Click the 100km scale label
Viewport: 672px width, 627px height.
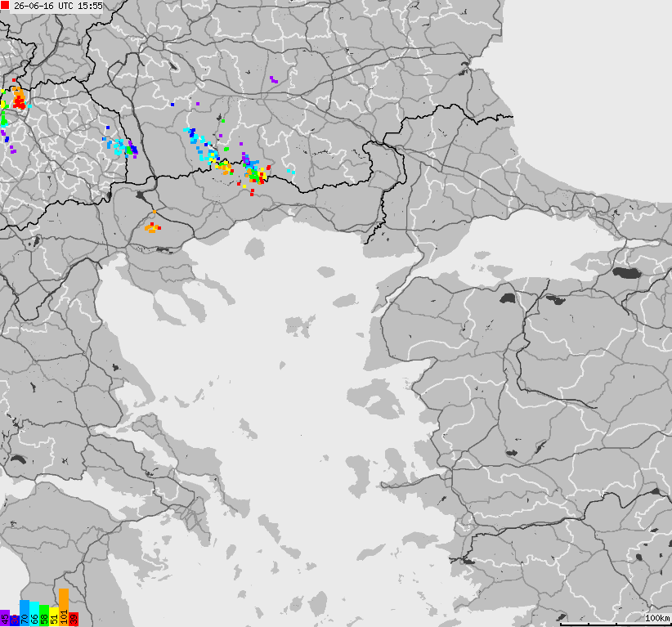point(657,618)
